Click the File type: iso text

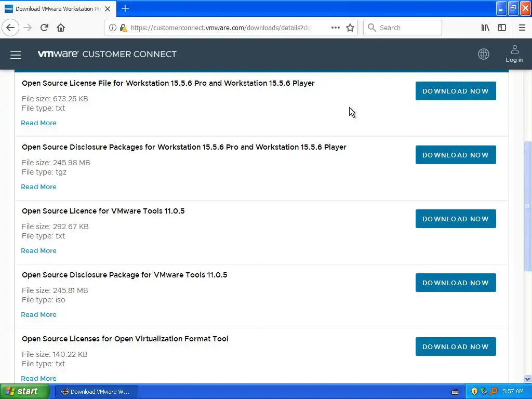44,300
